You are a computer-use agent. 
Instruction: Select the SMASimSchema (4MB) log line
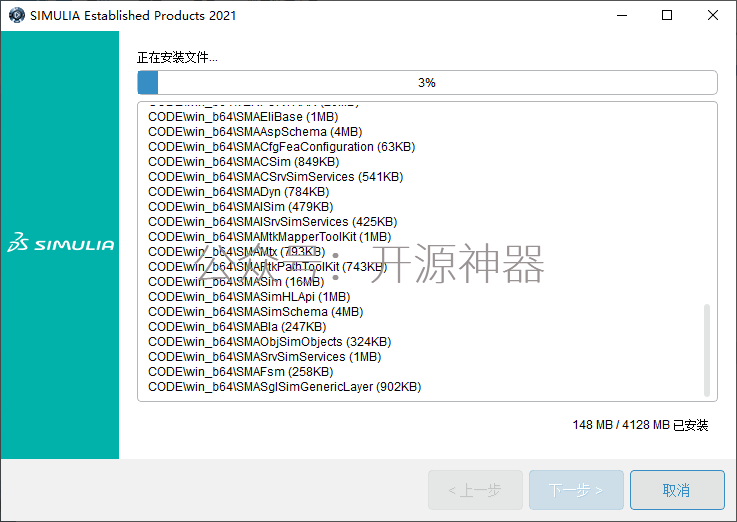(256, 312)
